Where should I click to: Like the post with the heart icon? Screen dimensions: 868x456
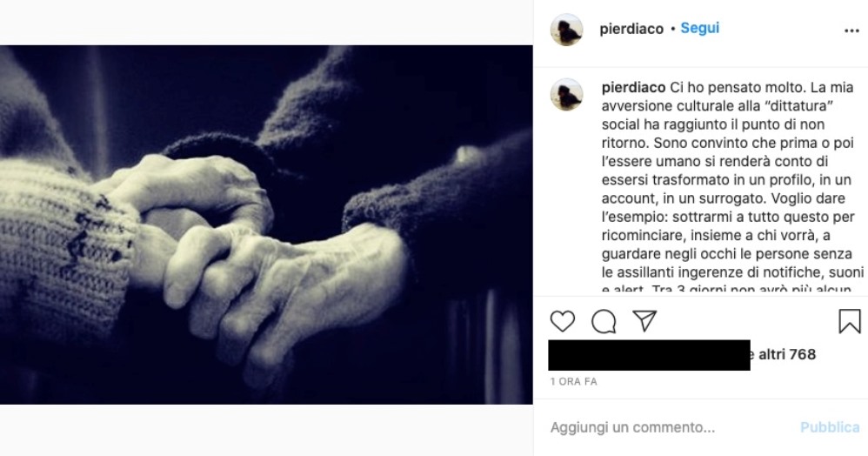[563, 321]
